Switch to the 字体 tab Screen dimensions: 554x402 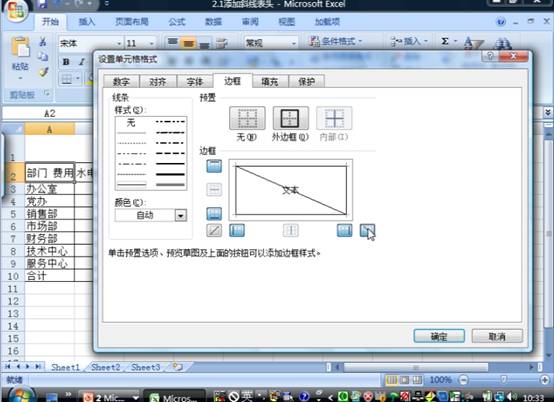(195, 82)
